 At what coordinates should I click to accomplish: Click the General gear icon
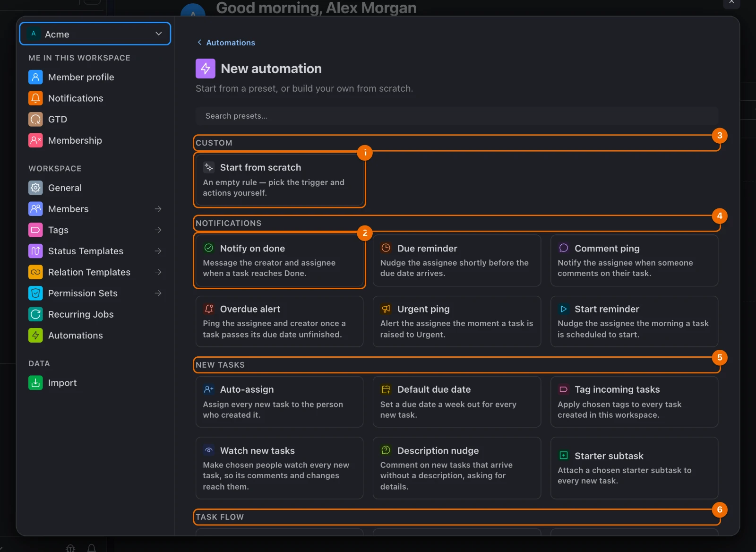pyautogui.click(x=35, y=188)
